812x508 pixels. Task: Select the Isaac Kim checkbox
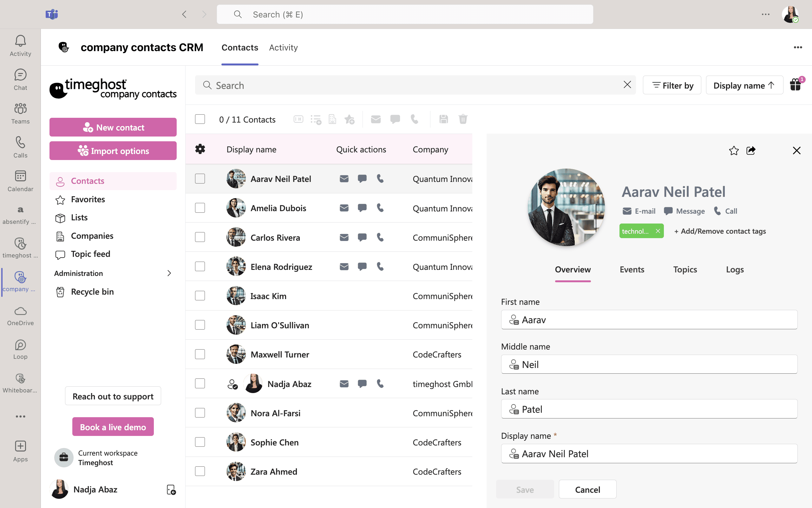[200, 296]
